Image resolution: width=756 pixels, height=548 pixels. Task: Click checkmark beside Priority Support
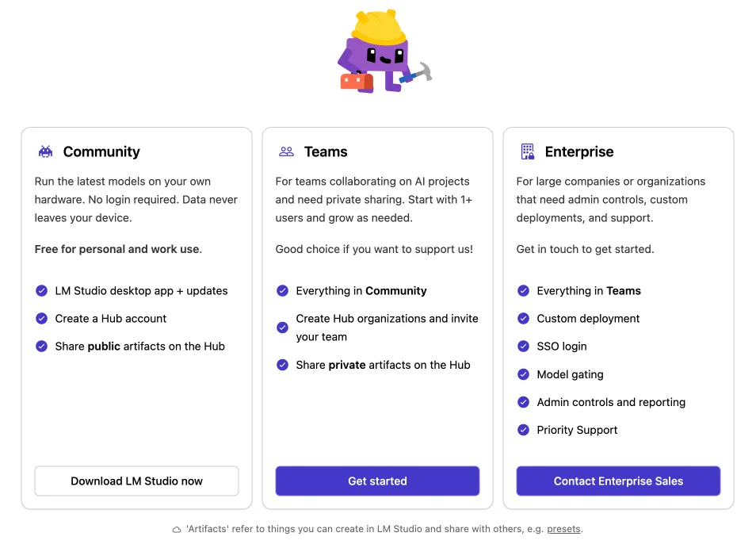pyautogui.click(x=523, y=430)
